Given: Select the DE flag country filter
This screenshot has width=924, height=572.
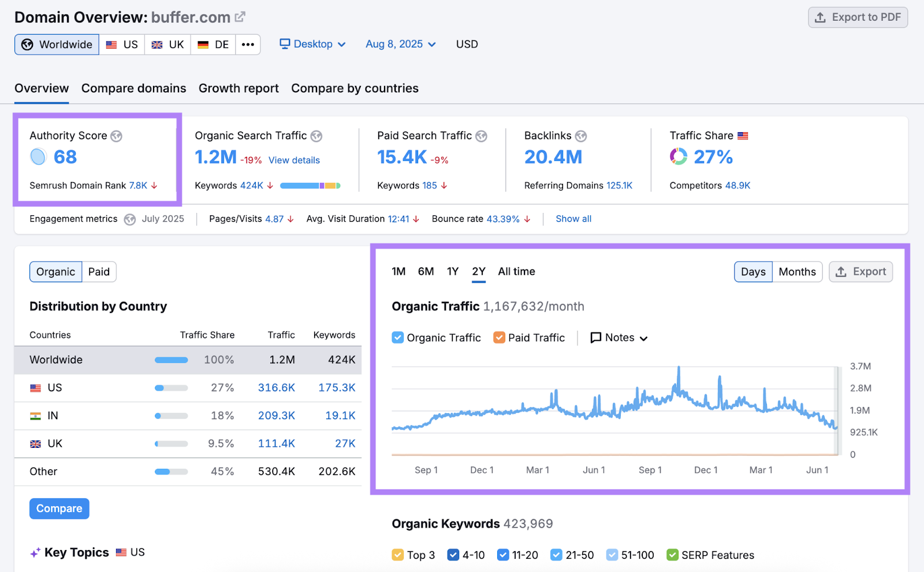Looking at the screenshot, I should (212, 44).
